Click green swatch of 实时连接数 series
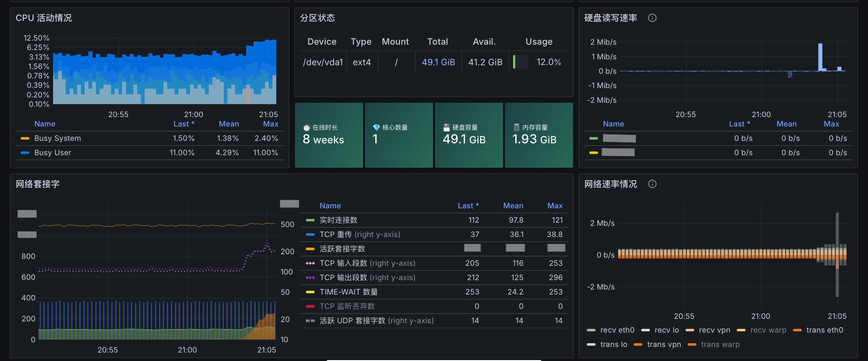This screenshot has height=361, width=868. click(310, 220)
